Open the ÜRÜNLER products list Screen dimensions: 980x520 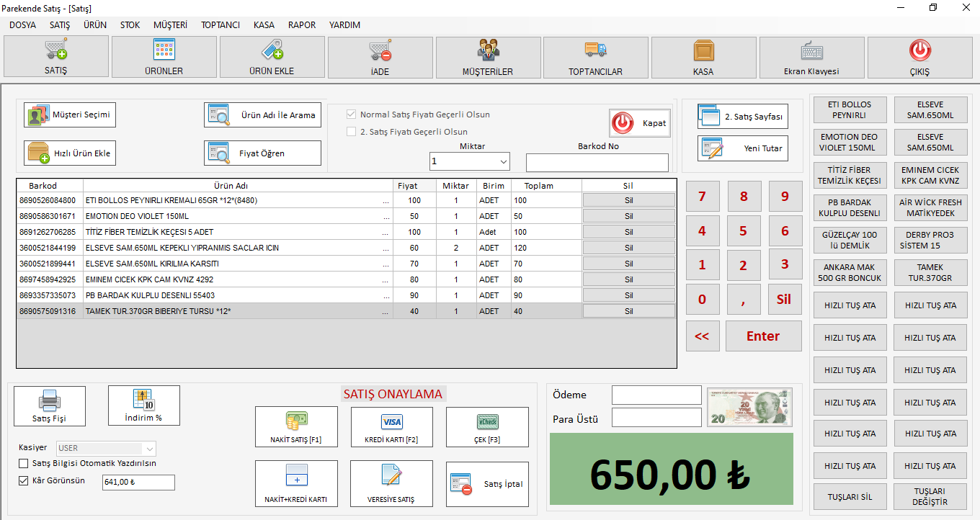[x=164, y=56]
